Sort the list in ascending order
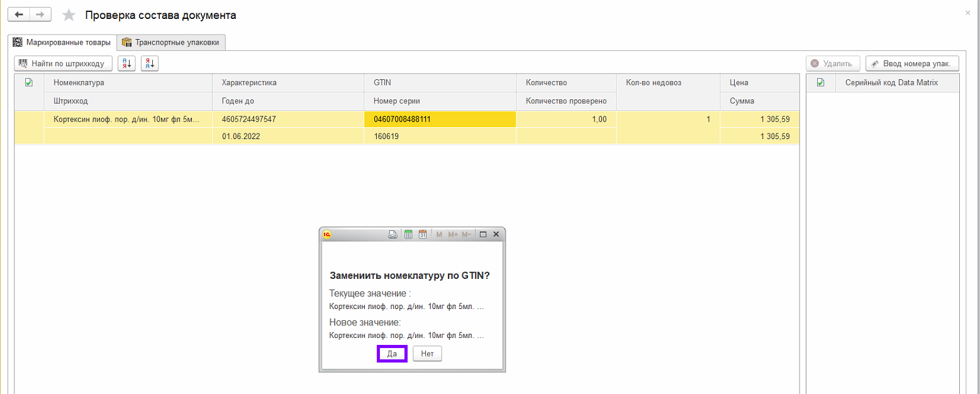 point(126,63)
